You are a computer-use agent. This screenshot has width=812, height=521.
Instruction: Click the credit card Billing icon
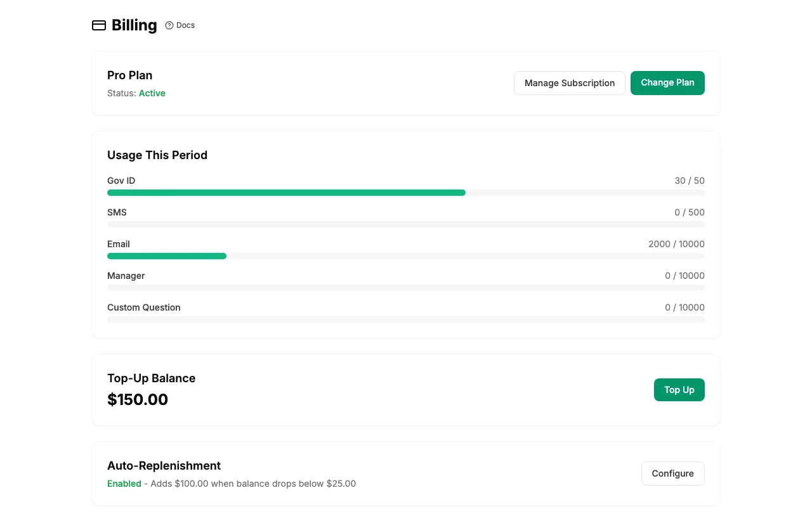click(99, 25)
